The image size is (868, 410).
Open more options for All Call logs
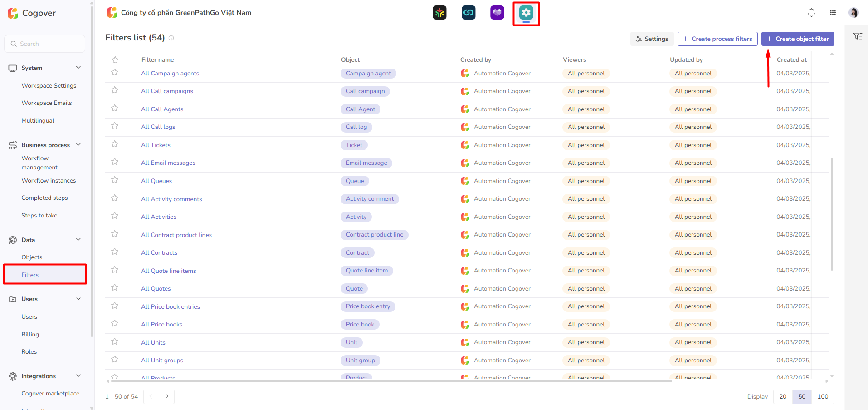coord(819,127)
